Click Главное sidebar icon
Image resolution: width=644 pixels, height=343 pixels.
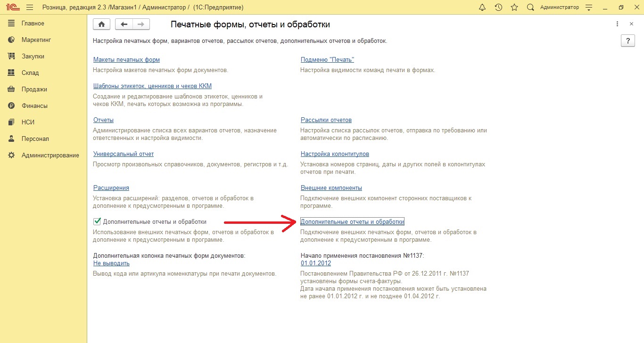point(12,24)
